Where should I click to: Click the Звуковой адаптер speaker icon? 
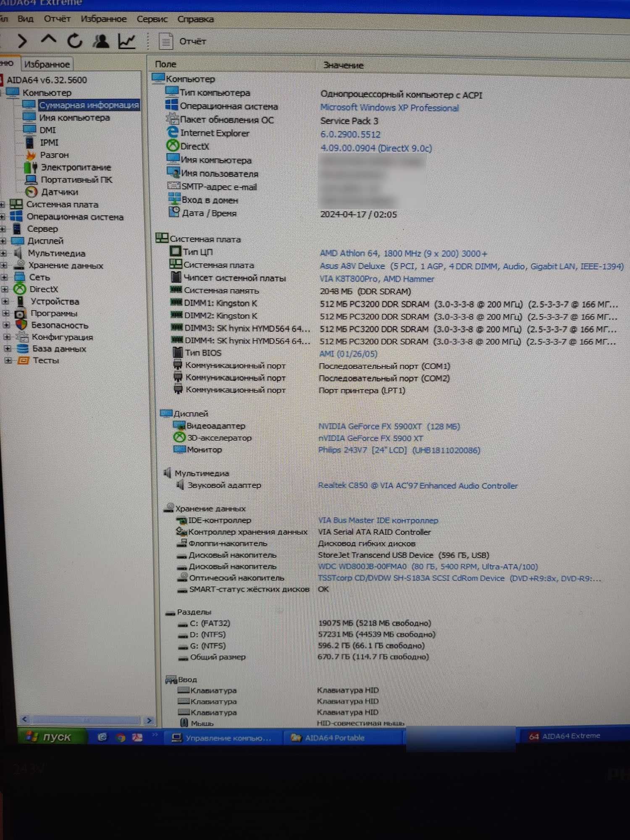(180, 485)
